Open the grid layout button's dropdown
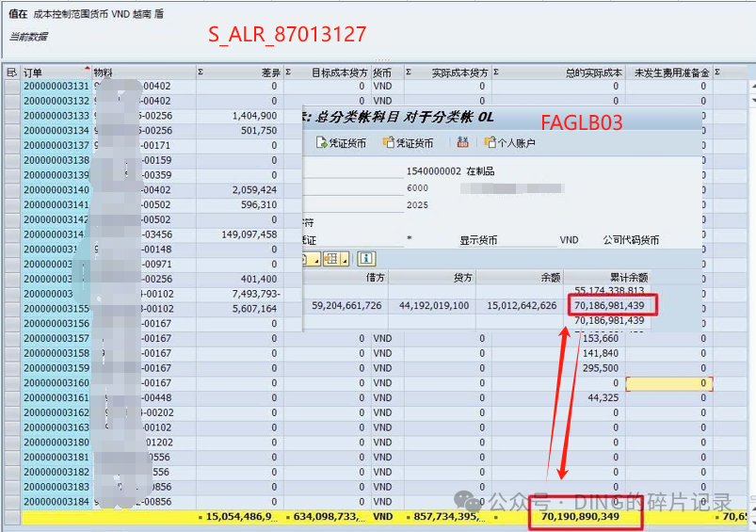Viewport: 756px width, 532px height. pyautogui.click(x=346, y=261)
